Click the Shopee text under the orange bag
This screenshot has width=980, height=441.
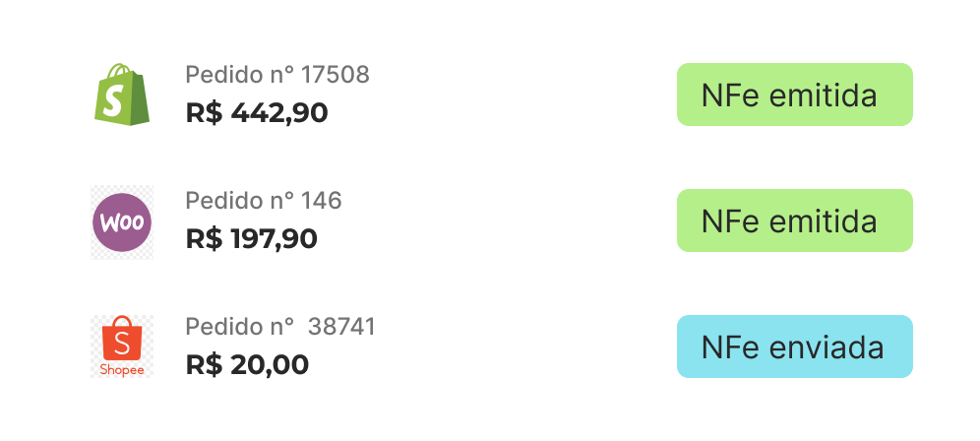pyautogui.click(x=122, y=370)
